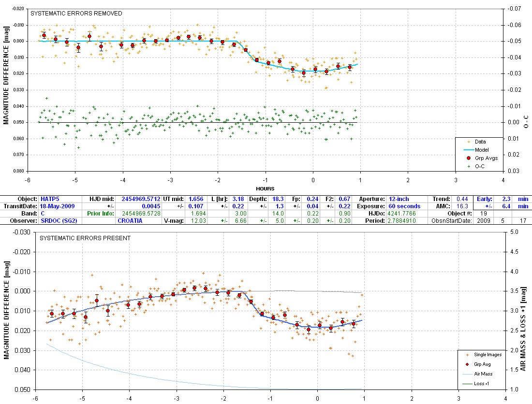The width and height of the screenshot is (532, 404).
Task: Click the ObsnStartDate year 2009
Action: 484,221
